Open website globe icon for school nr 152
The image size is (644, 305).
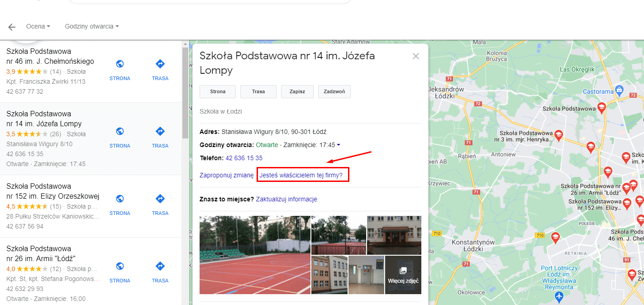click(x=120, y=199)
